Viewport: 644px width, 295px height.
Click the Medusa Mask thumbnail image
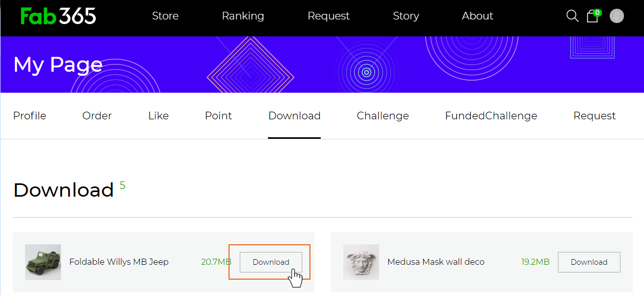point(361,262)
